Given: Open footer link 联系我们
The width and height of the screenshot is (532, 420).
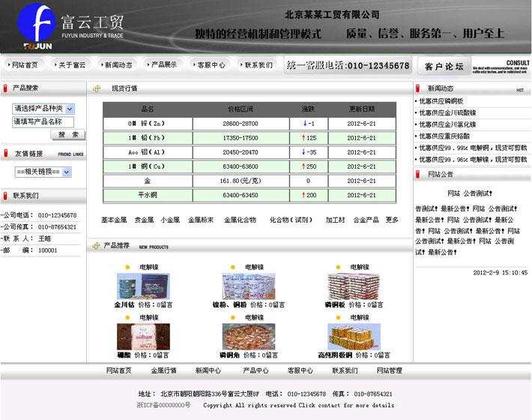Looking at the screenshot, I should [345, 370].
